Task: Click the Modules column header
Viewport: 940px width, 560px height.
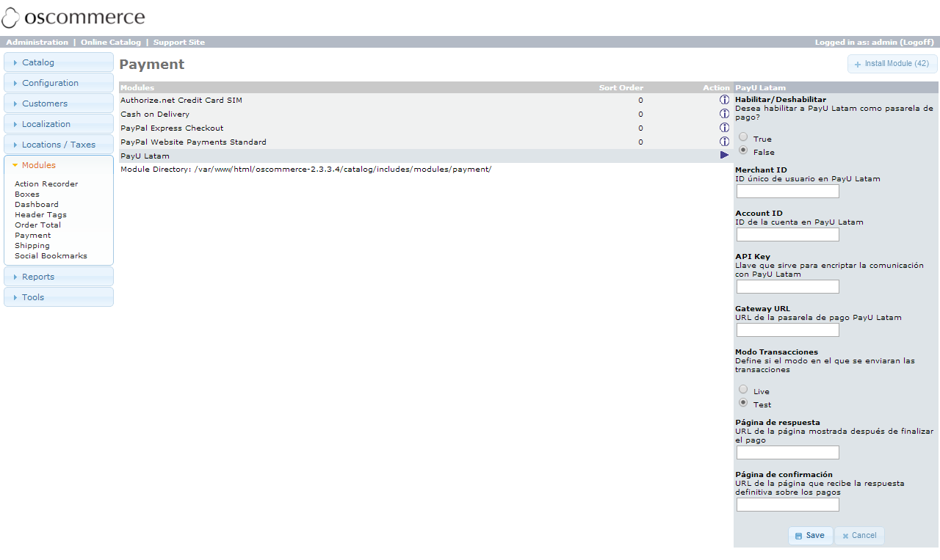Action: click(137, 87)
